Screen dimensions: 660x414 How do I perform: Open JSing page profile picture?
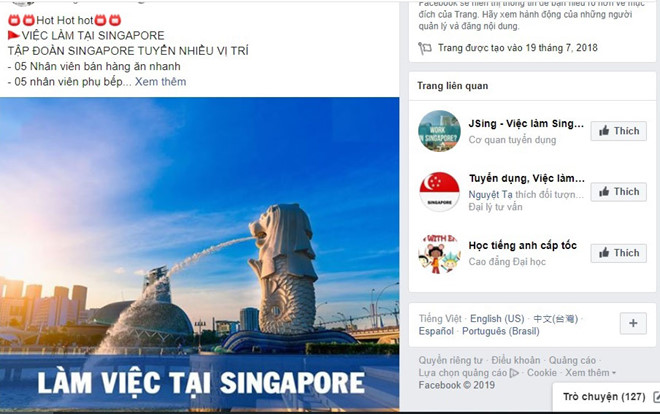(439, 131)
